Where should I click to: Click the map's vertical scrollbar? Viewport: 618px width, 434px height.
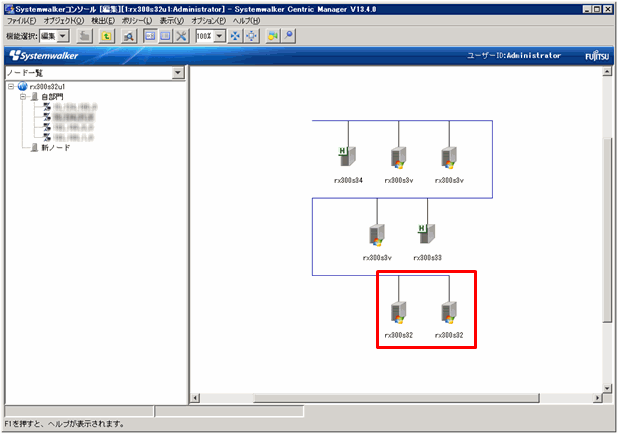[607, 230]
